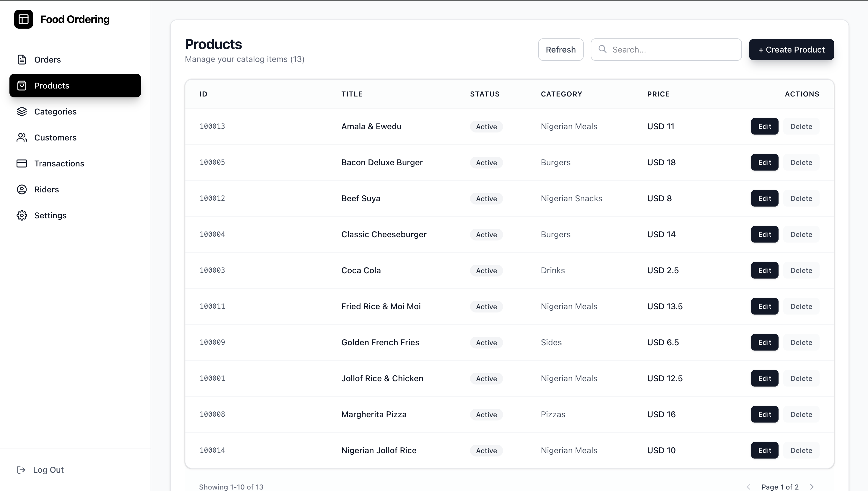The height and width of the screenshot is (491, 868).
Task: Edit the Bacon Deluxe Burger product
Action: 764,163
